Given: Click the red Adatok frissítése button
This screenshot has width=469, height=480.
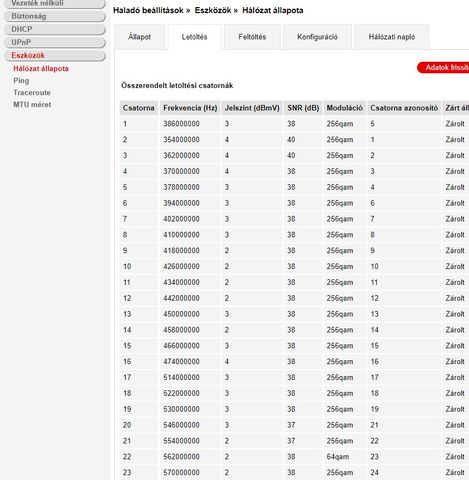Looking at the screenshot, I should pos(443,67).
